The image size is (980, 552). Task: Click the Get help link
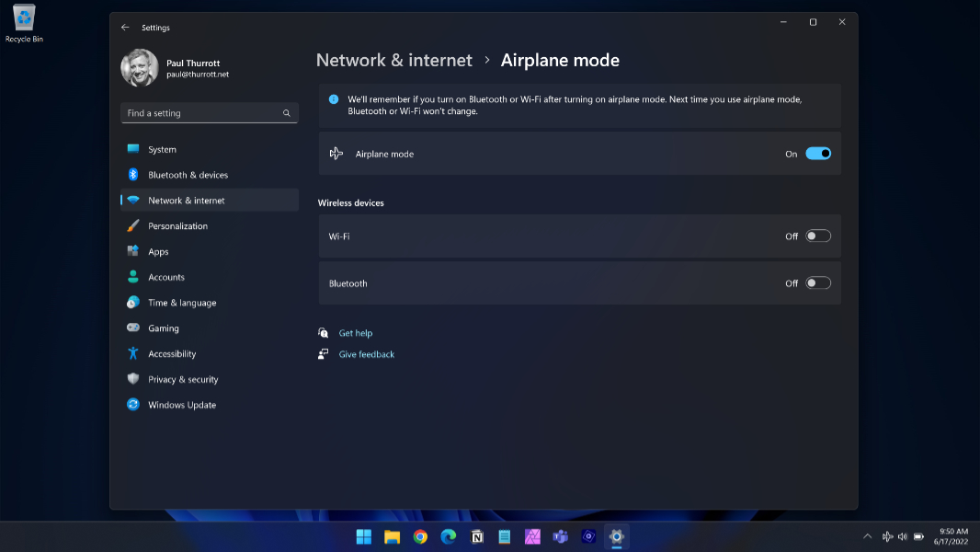355,333
